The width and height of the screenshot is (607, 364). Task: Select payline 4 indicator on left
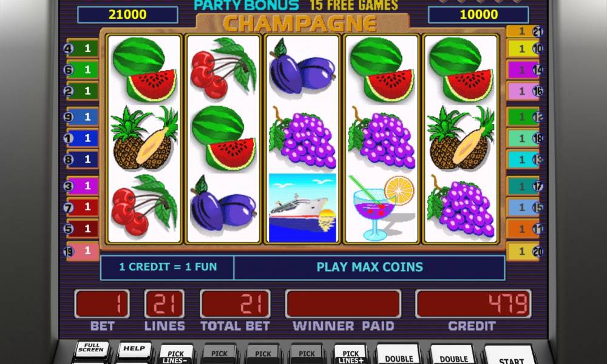(x=82, y=49)
